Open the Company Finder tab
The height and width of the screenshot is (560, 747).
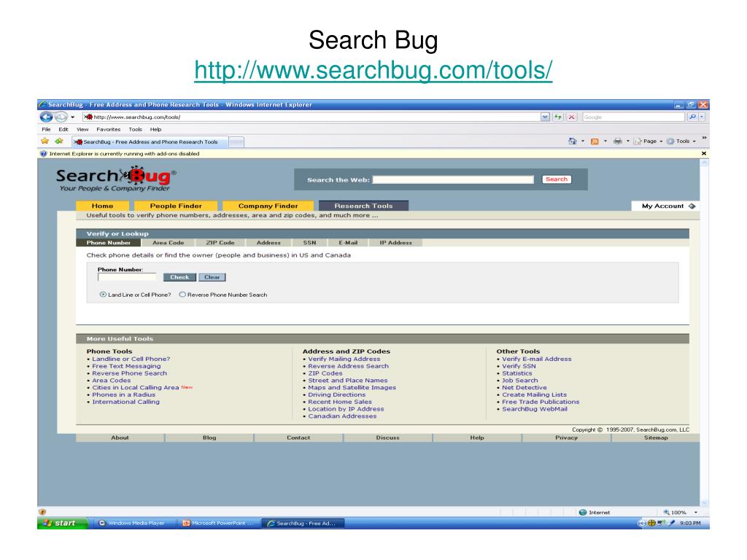pos(268,206)
